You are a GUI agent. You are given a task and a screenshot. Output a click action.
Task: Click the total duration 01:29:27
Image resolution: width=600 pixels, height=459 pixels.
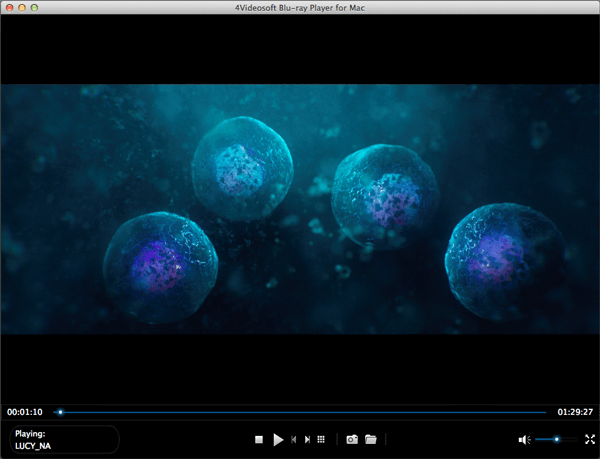[x=574, y=411]
